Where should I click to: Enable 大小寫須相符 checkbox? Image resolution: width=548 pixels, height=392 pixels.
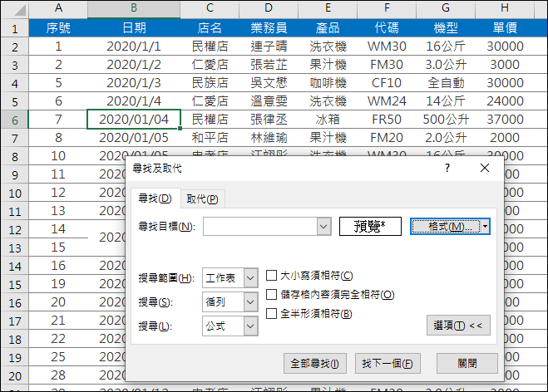[x=272, y=276]
